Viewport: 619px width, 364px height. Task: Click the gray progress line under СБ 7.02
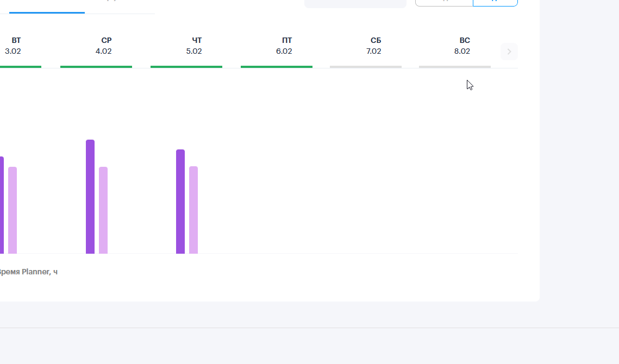tap(366, 67)
